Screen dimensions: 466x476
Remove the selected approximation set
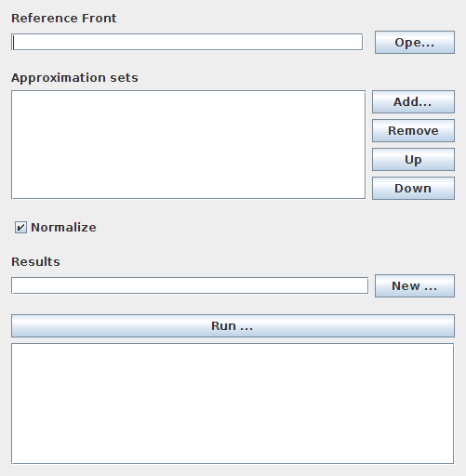(413, 130)
